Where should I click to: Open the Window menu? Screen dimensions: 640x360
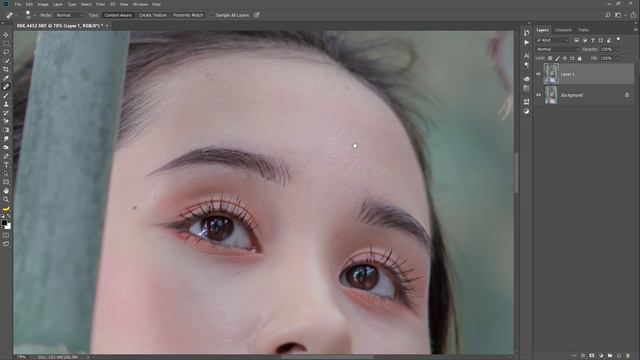click(x=140, y=4)
